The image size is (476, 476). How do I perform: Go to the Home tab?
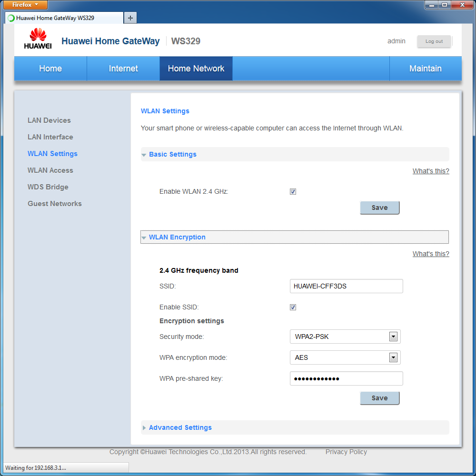tap(50, 69)
